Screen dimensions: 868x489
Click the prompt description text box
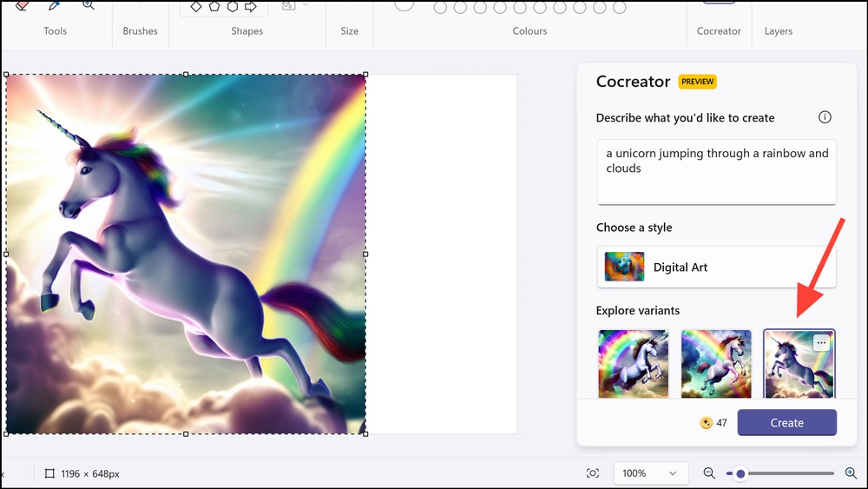(716, 172)
